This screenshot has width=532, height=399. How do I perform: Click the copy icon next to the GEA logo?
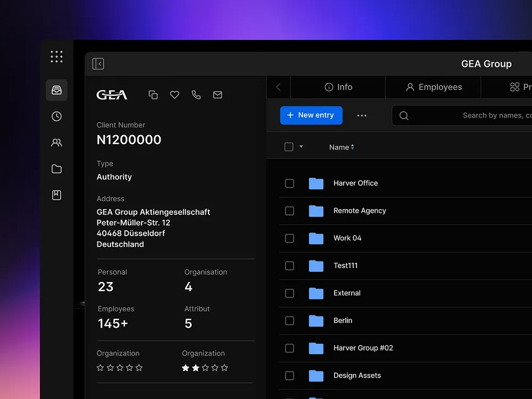tap(153, 95)
